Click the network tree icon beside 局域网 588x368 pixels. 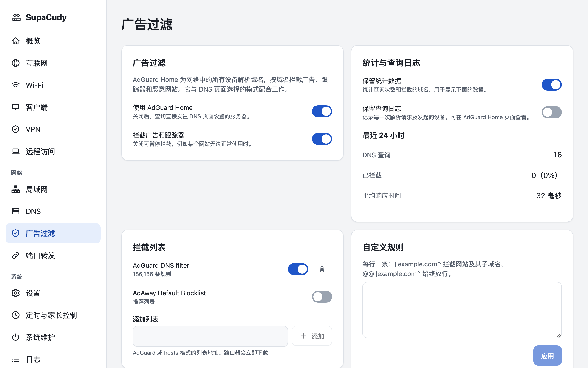pos(16,189)
